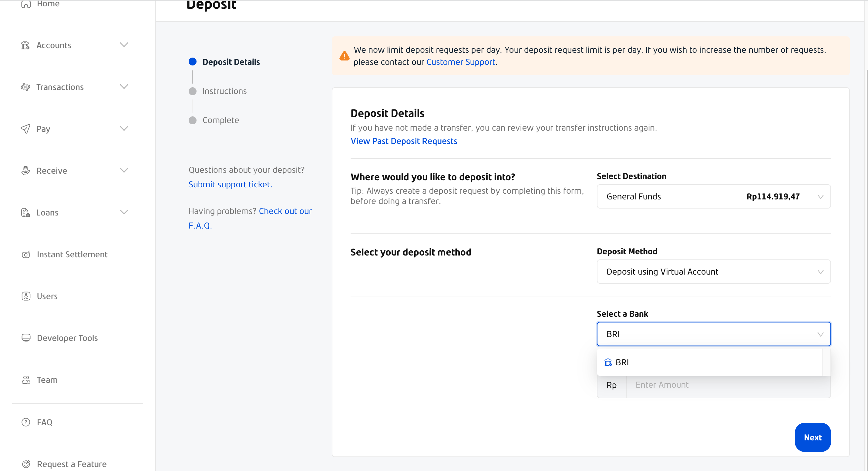Screen dimensions: 868x471
Task: Click the Deposit page heading
Action: tap(211, 5)
